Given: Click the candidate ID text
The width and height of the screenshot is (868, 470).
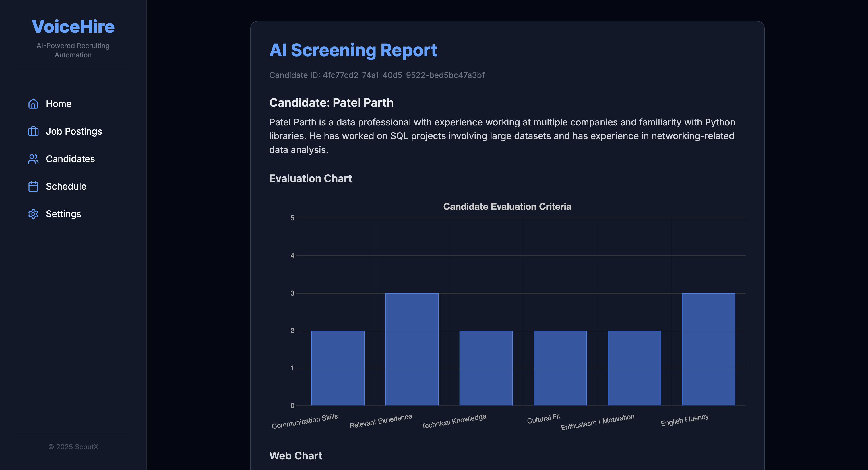Looking at the screenshot, I should (377, 75).
